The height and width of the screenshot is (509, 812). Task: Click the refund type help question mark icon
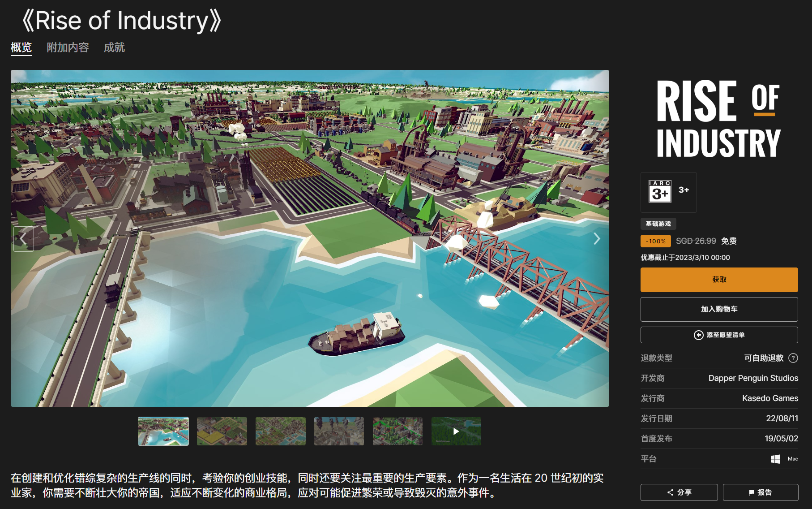[x=793, y=358]
